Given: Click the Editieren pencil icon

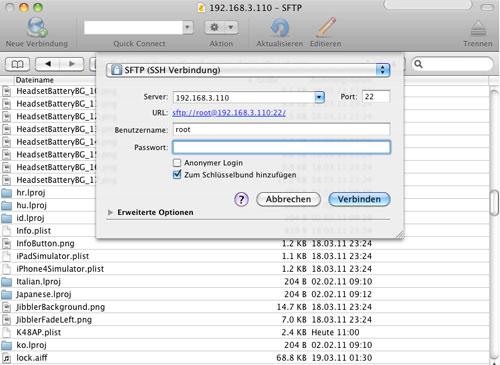Looking at the screenshot, I should (x=326, y=27).
